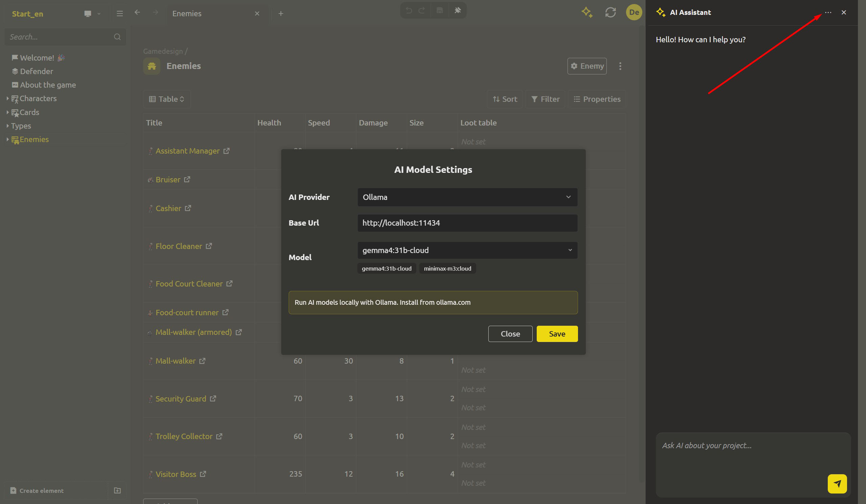The width and height of the screenshot is (866, 504).
Task: Click Close in AI Model Settings
Action: point(510,334)
